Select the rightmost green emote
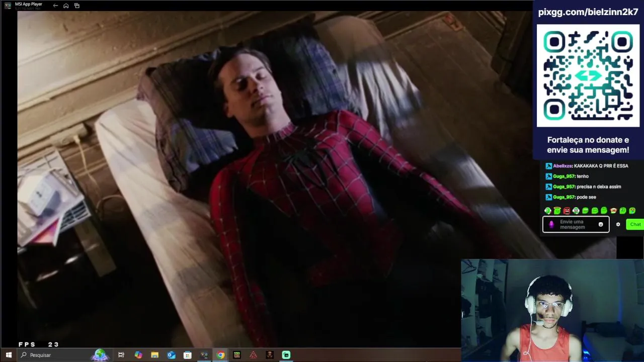Viewport: 644px width, 362px height. [x=632, y=211]
